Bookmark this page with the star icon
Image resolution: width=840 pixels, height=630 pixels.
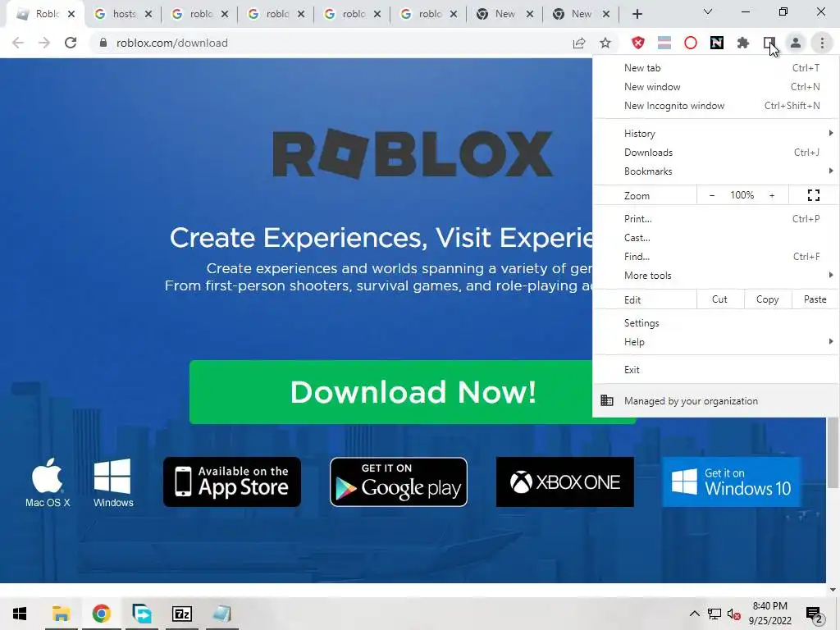(605, 43)
